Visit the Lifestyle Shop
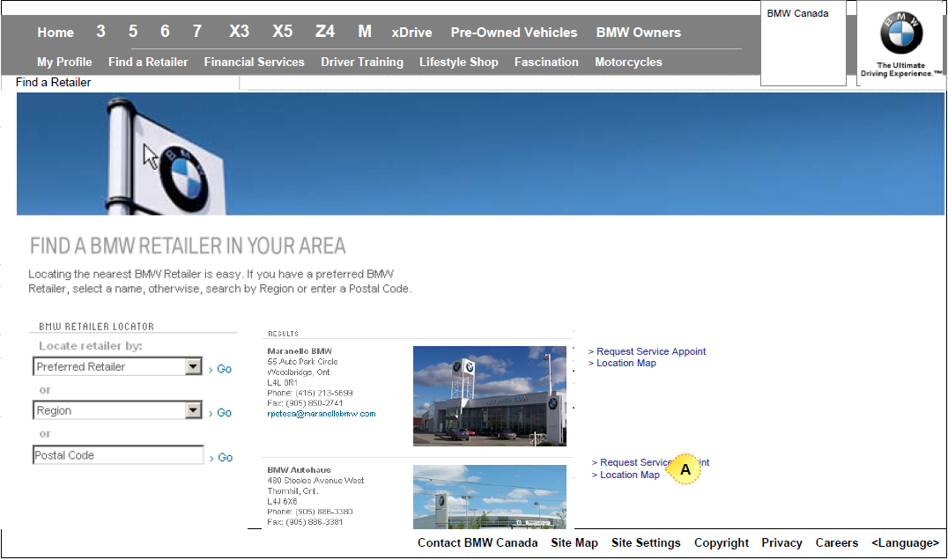Image resolution: width=948 pixels, height=560 pixels. (459, 63)
